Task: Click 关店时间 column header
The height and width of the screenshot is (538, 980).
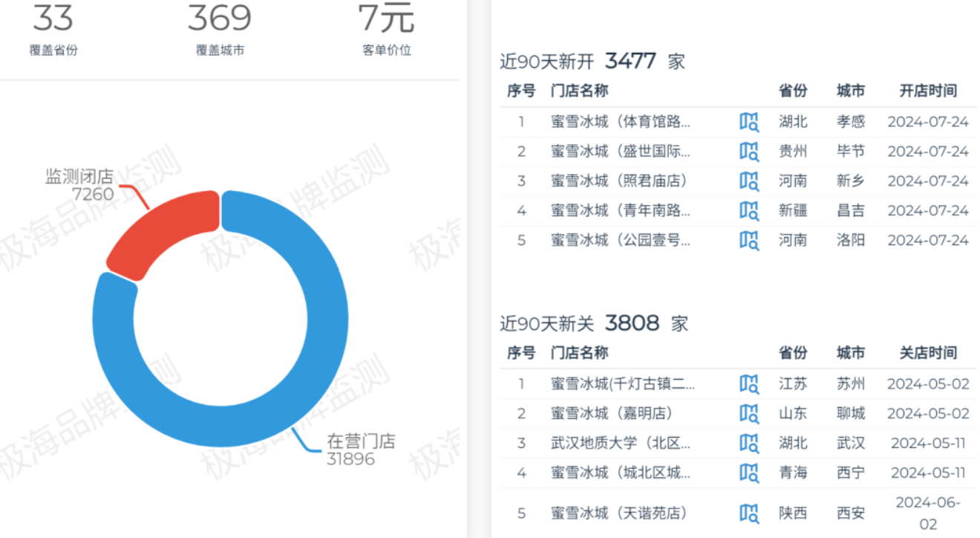Action: [928, 353]
